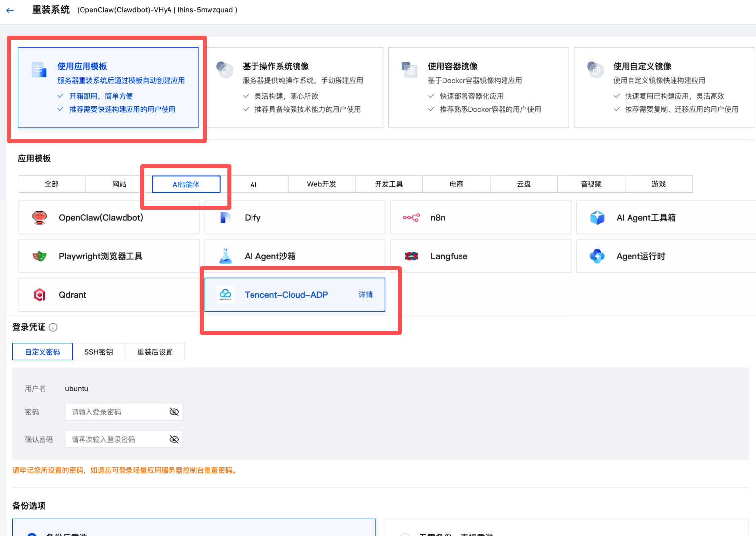Go back using the arrow beside 重装系统
756x536 pixels.
[x=10, y=10]
